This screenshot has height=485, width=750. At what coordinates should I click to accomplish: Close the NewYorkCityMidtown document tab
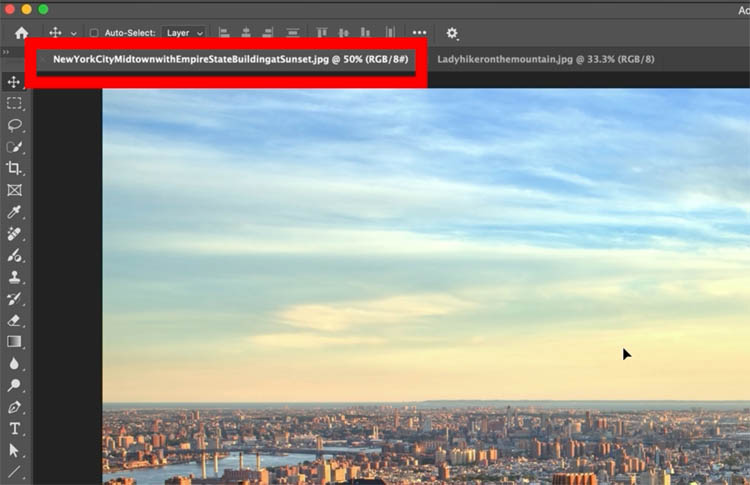(x=44, y=59)
